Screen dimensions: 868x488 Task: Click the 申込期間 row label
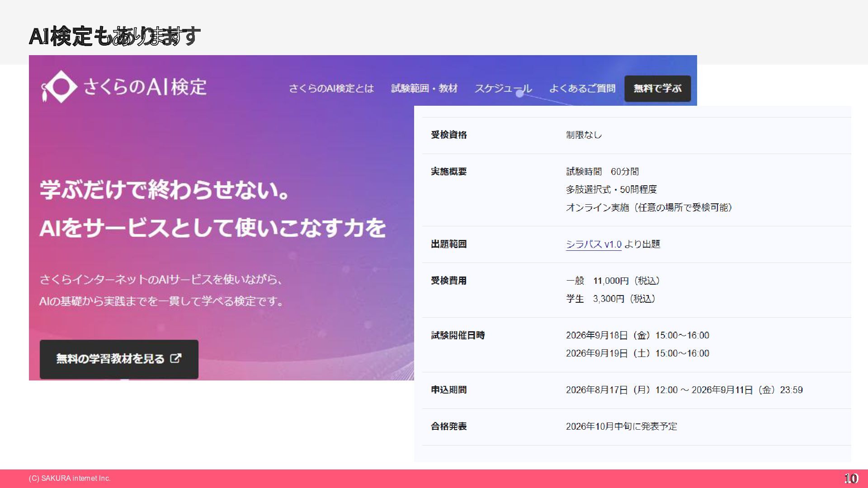tap(448, 390)
